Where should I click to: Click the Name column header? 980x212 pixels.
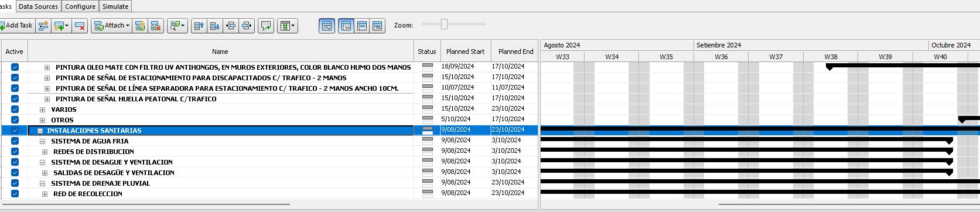(220, 52)
